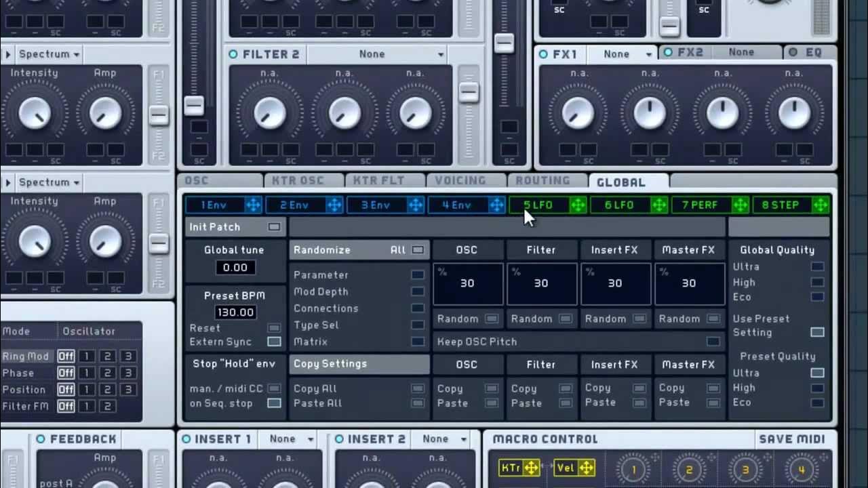Viewport: 868px width, 488px height.
Task: Click the move-handle icon on 2 Env
Action: (x=334, y=205)
